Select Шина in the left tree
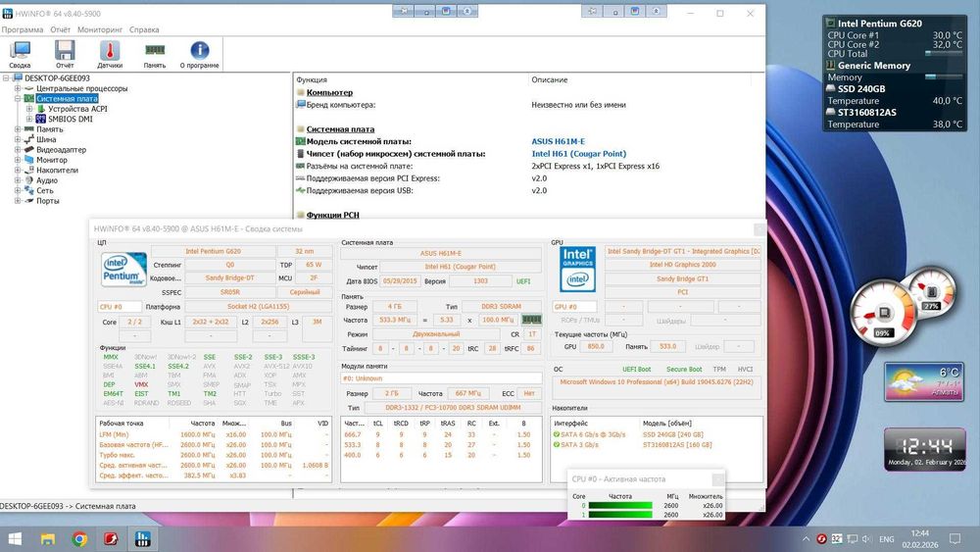This screenshot has height=552, width=980. (x=46, y=139)
